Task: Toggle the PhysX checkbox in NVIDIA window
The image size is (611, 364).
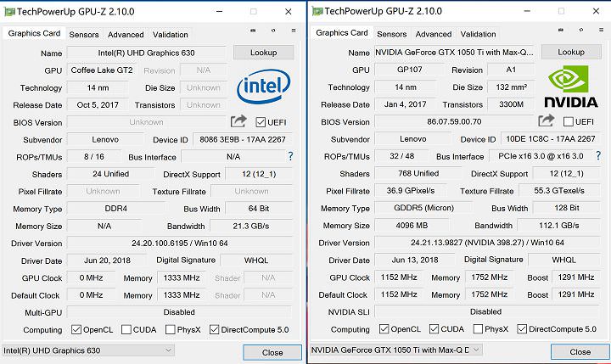Action: pos(478,329)
